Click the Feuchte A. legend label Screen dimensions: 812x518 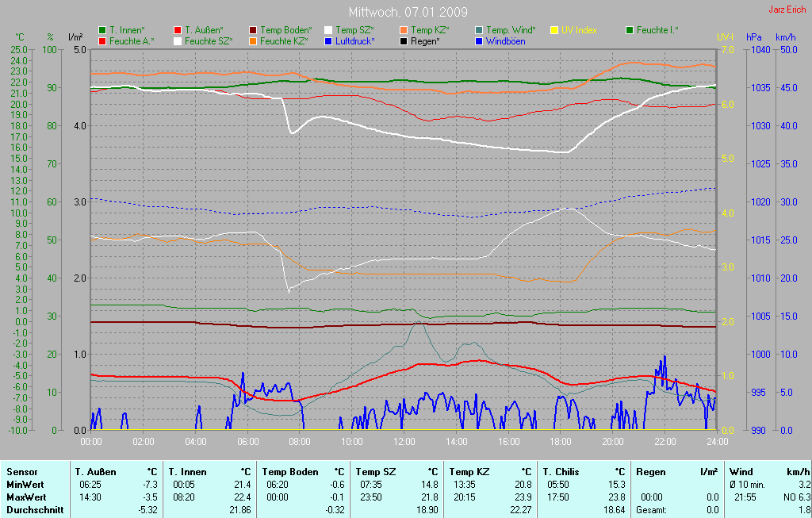(x=132, y=40)
